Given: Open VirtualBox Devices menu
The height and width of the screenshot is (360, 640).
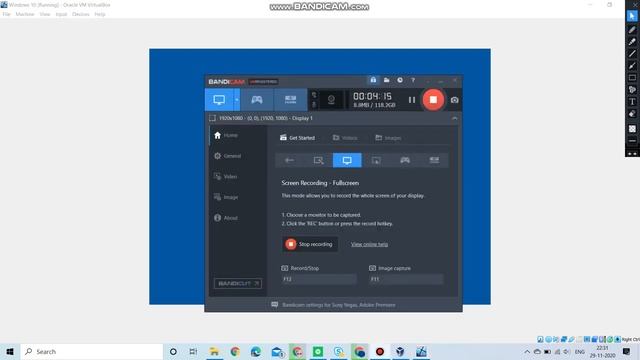Looking at the screenshot, I should [x=80, y=14].
